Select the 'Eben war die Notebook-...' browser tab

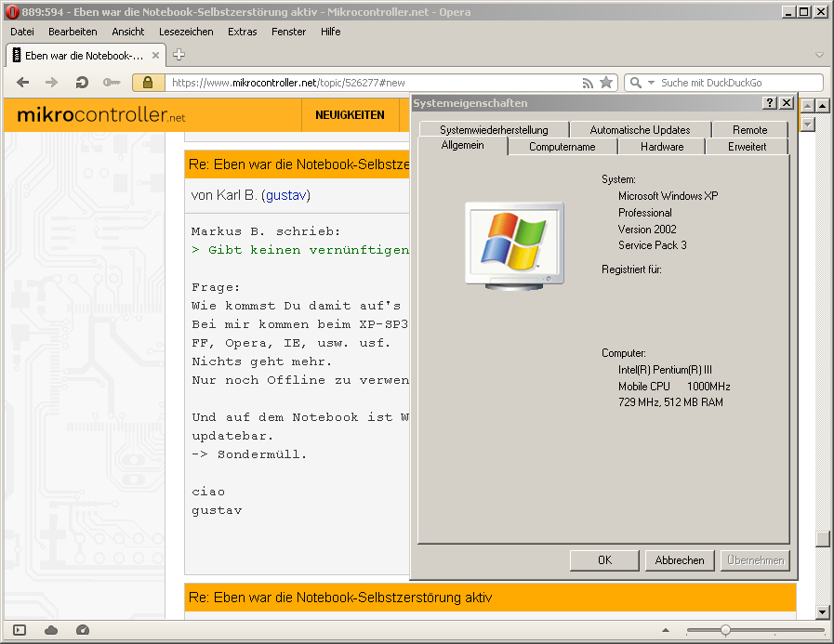click(86, 56)
